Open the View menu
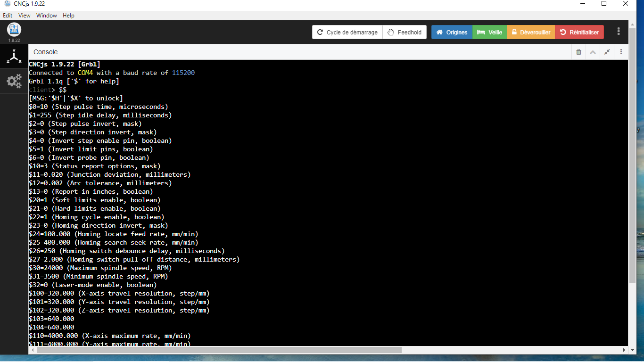644x362 pixels. 25,16
